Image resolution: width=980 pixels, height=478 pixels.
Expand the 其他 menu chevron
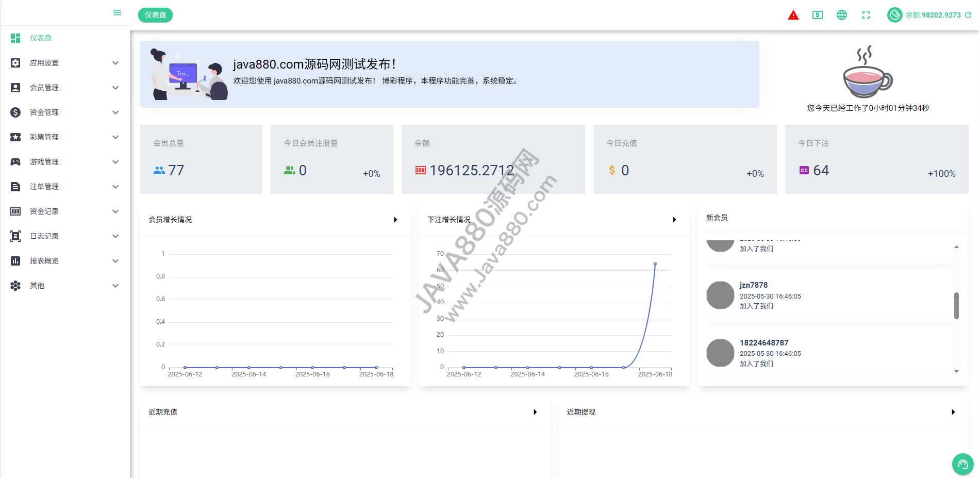115,286
